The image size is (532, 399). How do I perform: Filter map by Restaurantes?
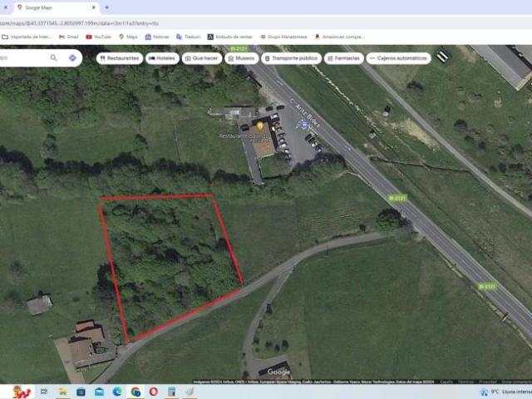120,58
